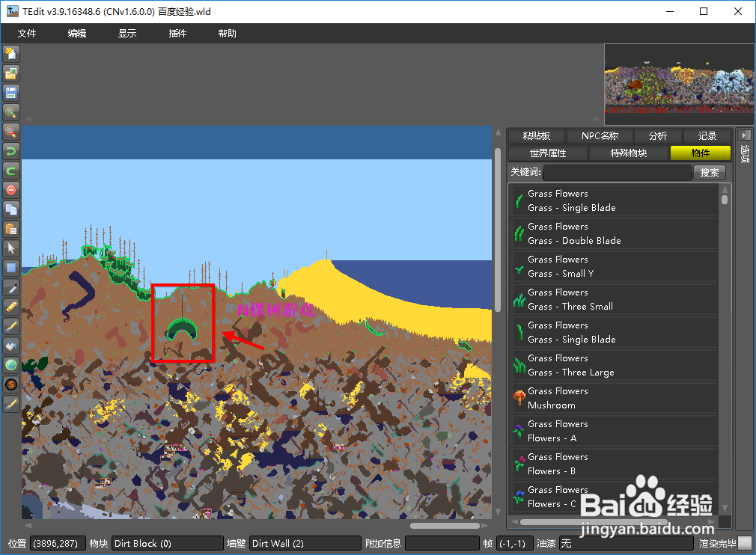Select the globe Point tool
Viewport: 756px width, 555px height.
11,365
